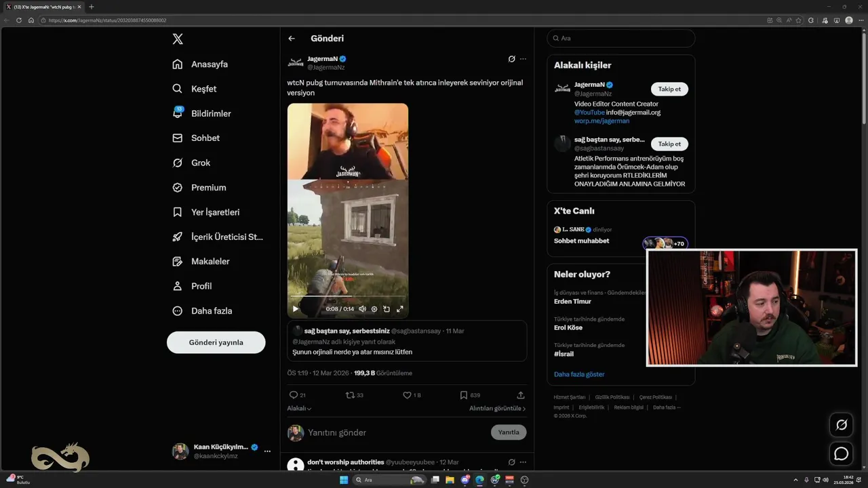Adjust the taskbar volume icon
The height and width of the screenshot is (488, 868).
[x=825, y=480]
